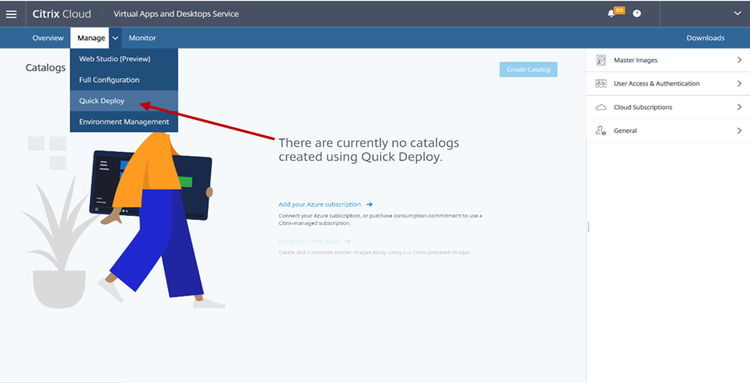Image resolution: width=750 pixels, height=383 pixels.
Task: Follow the Add your Azure subscription link
Action: pos(320,204)
